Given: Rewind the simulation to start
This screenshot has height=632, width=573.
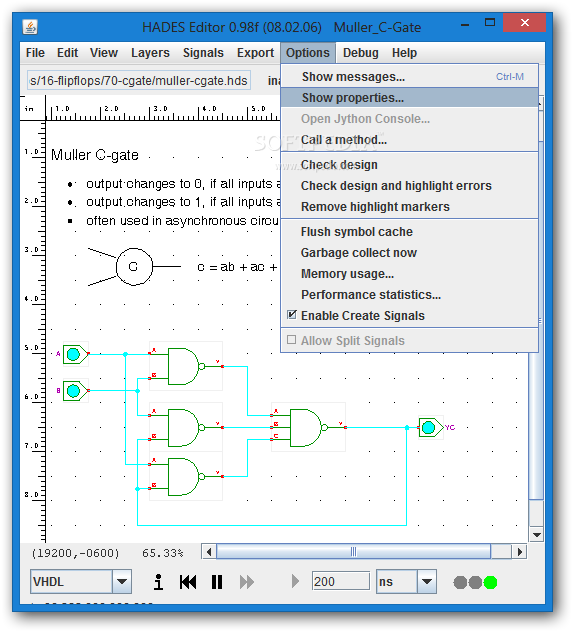Looking at the screenshot, I should pyautogui.click(x=188, y=582).
